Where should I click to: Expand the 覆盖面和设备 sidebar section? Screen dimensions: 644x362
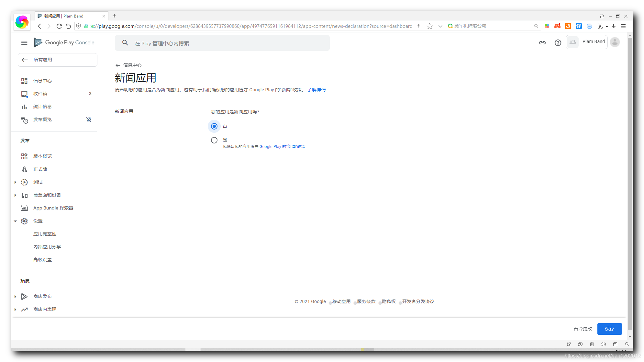15,195
